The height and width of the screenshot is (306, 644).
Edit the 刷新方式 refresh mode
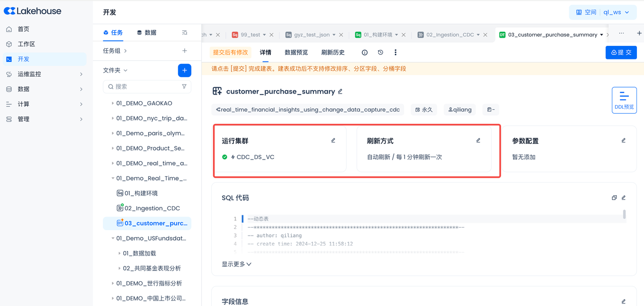(478, 140)
